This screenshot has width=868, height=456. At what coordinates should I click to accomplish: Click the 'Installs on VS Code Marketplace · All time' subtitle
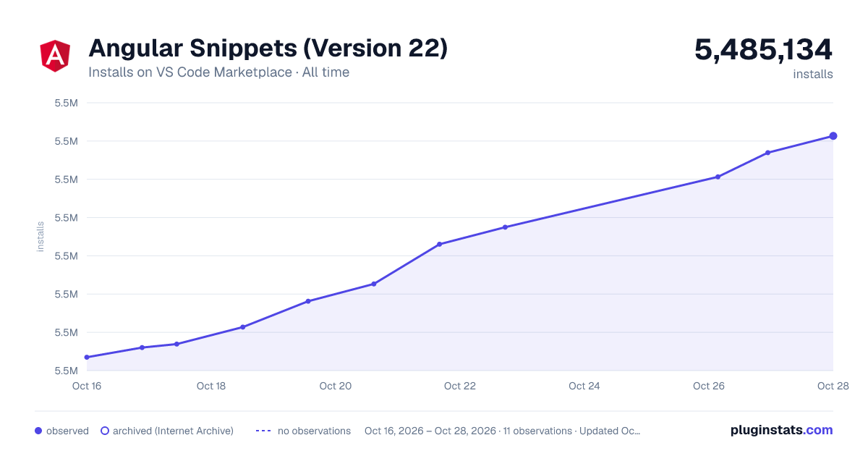(218, 72)
